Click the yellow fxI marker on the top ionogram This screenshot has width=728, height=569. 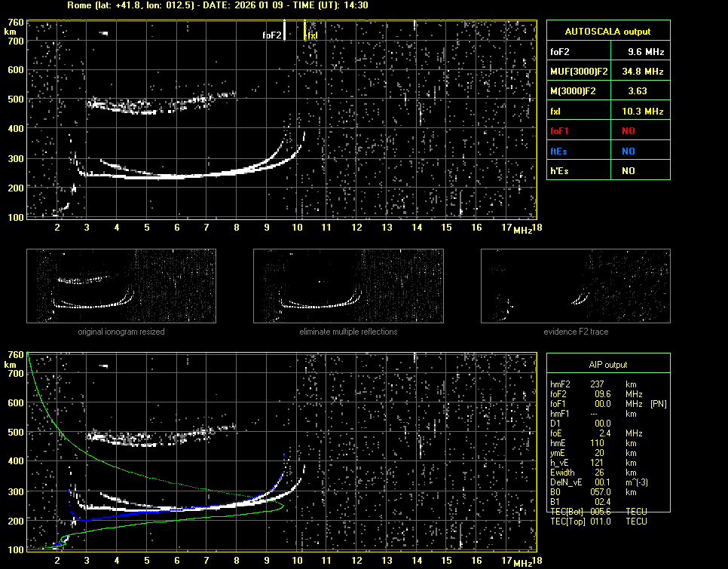(304, 31)
